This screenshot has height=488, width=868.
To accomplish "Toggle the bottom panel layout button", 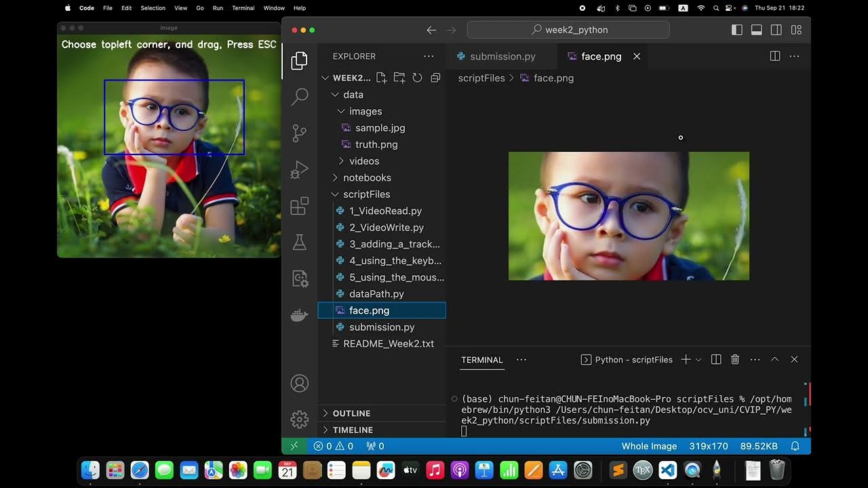I will (x=757, y=30).
